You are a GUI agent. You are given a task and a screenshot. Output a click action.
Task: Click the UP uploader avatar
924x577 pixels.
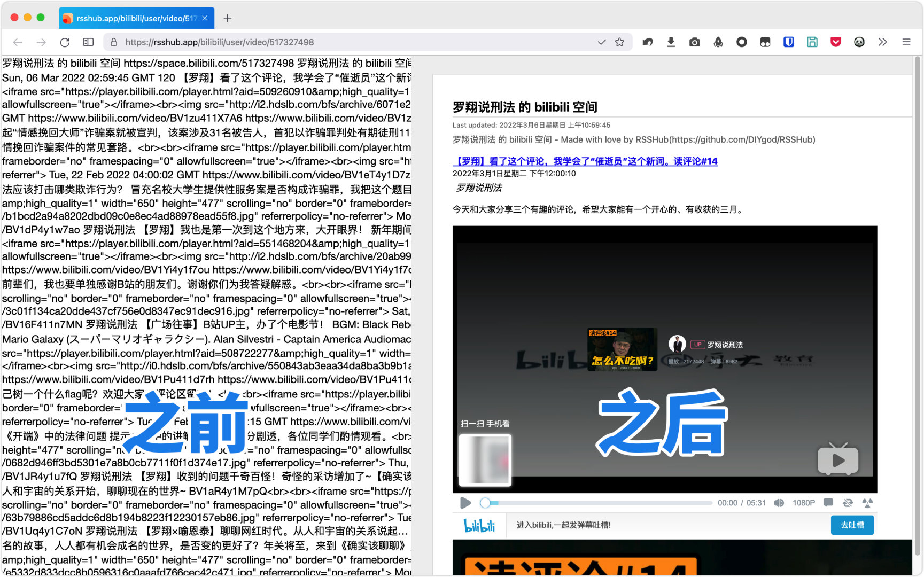pos(677,344)
